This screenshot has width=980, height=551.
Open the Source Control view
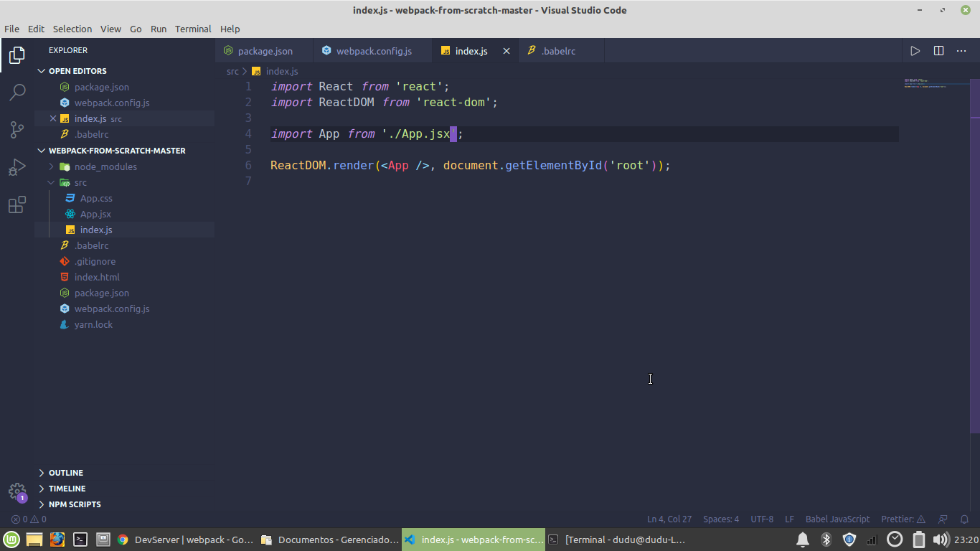[17, 130]
